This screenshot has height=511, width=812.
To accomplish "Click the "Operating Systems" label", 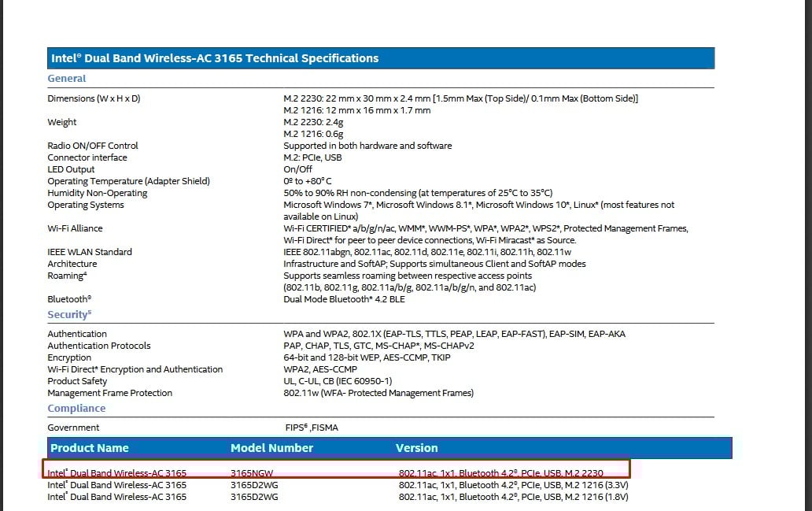I will pyautogui.click(x=86, y=206).
